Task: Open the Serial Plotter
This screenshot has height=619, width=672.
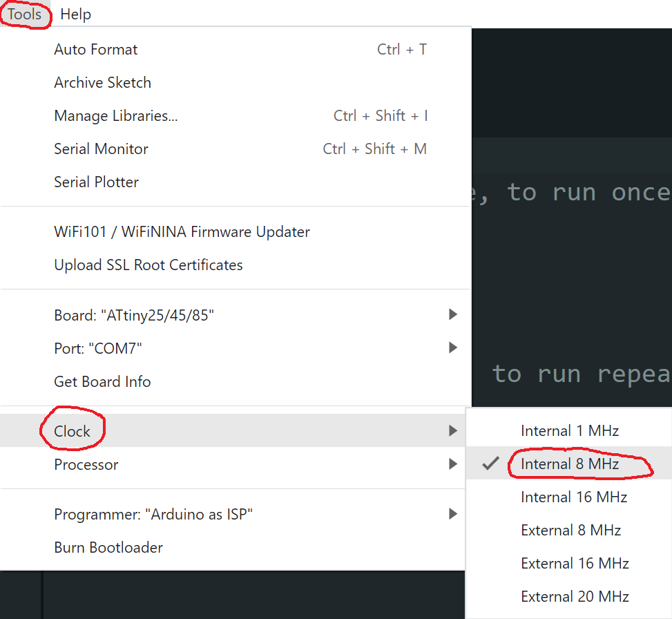Action: 96,182
